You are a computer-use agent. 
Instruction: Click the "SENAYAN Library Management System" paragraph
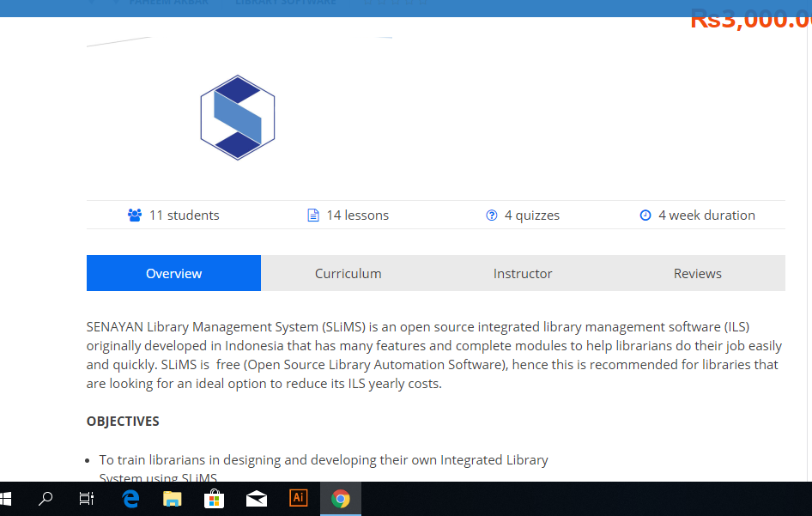point(434,355)
